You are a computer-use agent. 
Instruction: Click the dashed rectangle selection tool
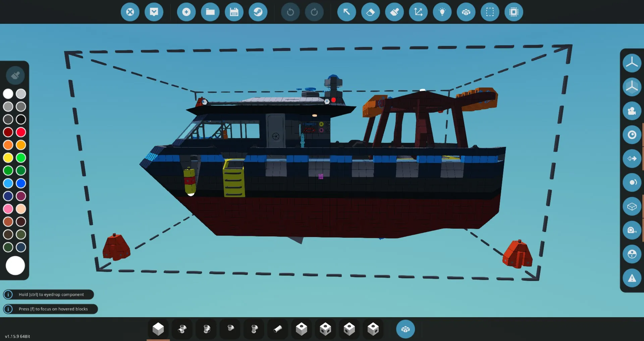tap(490, 12)
